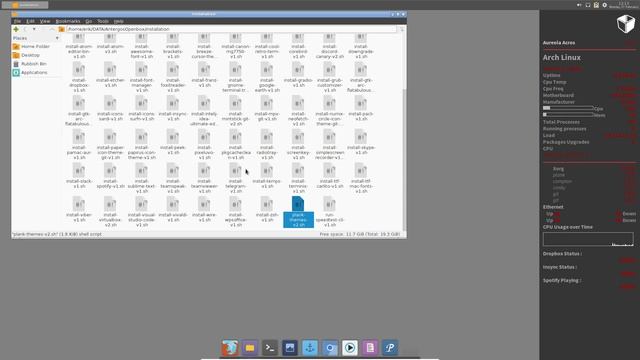Select run-speedtest-cli-v1.sh file
Image resolution: width=640 pixels, height=360 pixels.
pyautogui.click(x=329, y=212)
